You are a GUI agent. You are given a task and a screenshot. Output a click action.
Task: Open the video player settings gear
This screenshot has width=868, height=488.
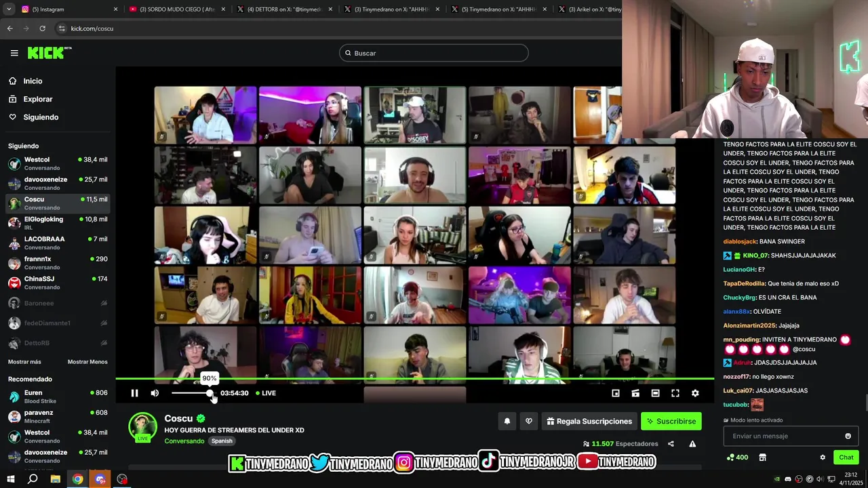point(695,393)
